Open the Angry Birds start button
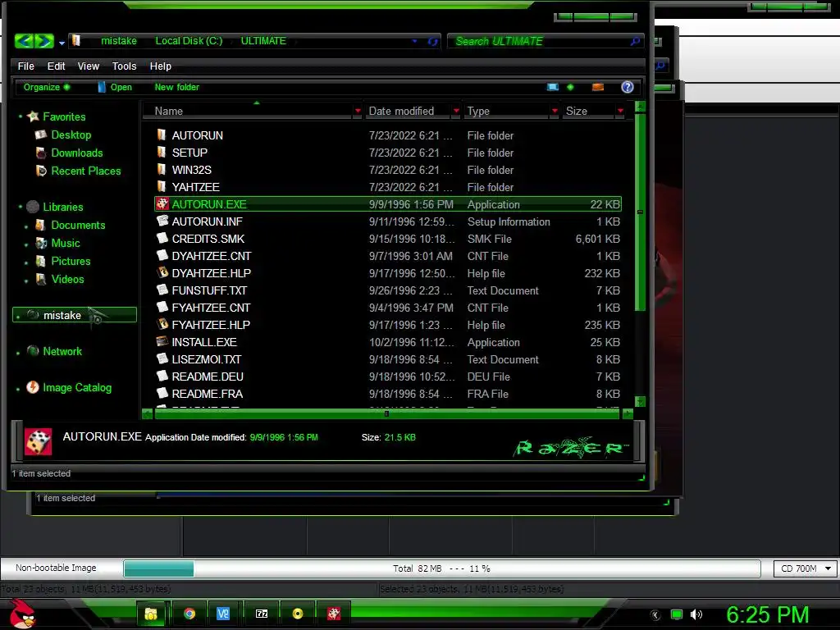 coord(22,613)
